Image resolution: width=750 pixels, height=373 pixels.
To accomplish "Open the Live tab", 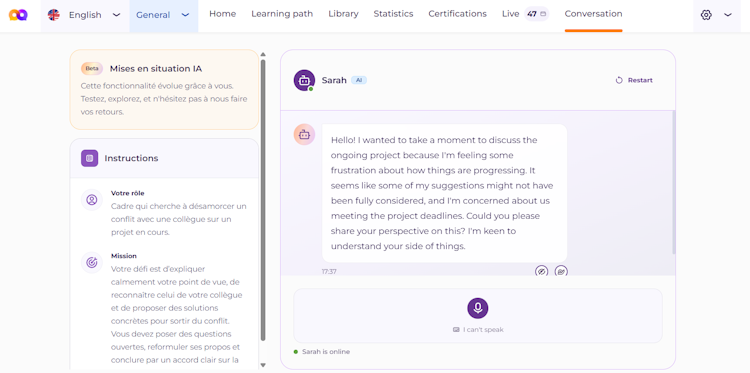I will (x=510, y=14).
